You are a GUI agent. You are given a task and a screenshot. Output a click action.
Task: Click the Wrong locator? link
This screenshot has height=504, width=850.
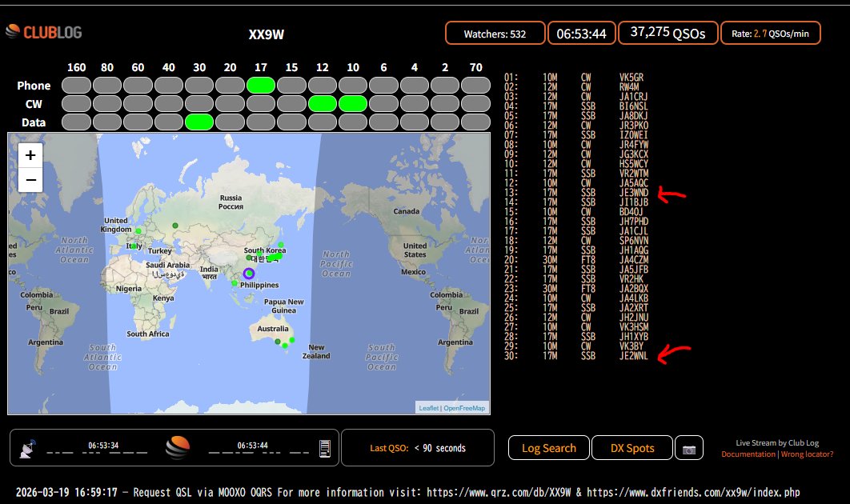point(807,454)
